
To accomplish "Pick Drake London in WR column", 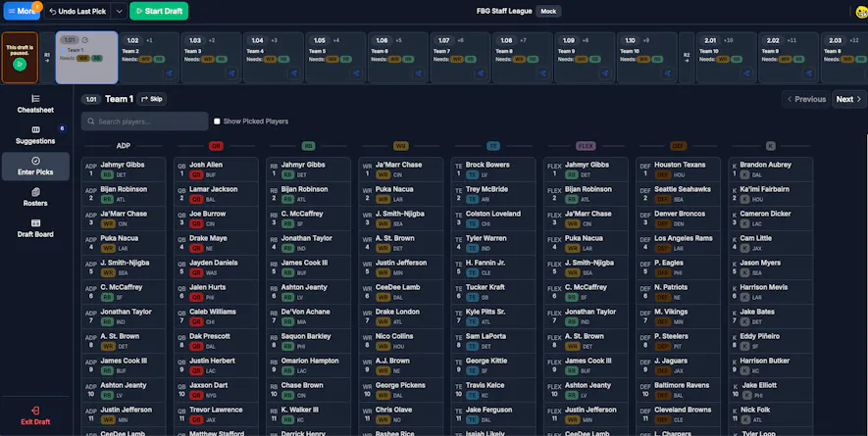I will (x=401, y=316).
